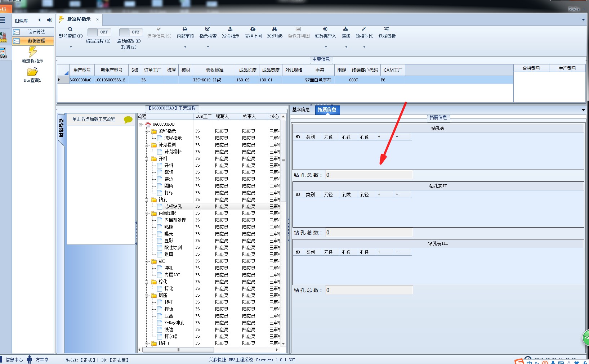589x364 pixels.
Task: Click the 钻孔总数 field under 钻孔表
Action: coord(369,175)
